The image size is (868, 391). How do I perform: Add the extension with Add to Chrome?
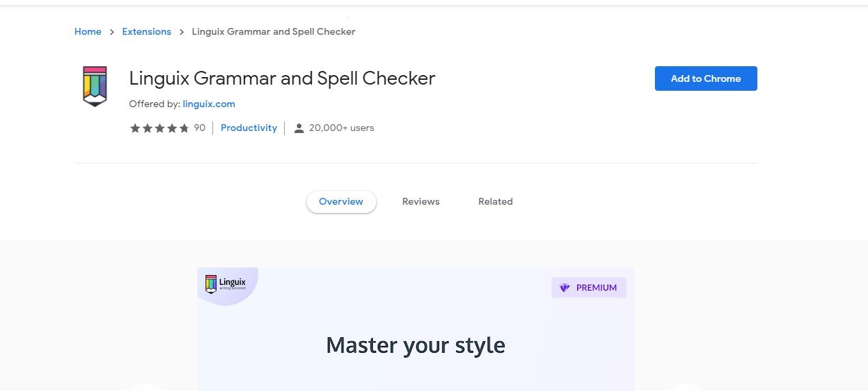[x=705, y=78]
